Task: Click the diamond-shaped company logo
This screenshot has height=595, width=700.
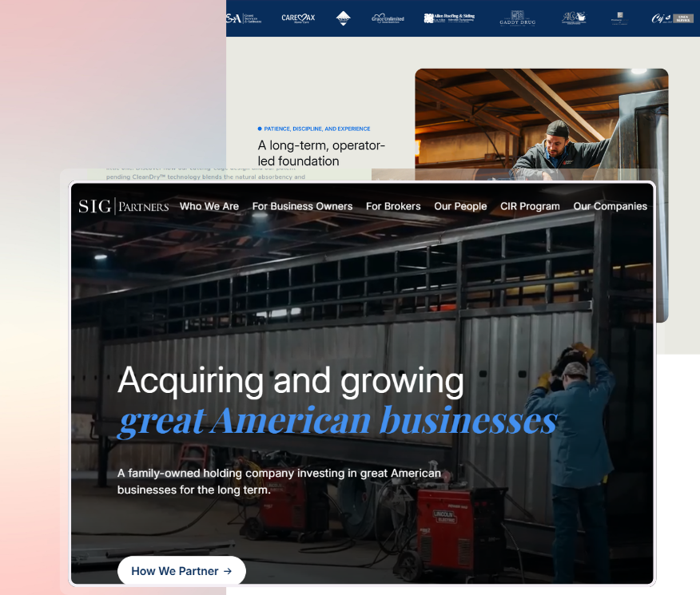Action: pyautogui.click(x=343, y=18)
